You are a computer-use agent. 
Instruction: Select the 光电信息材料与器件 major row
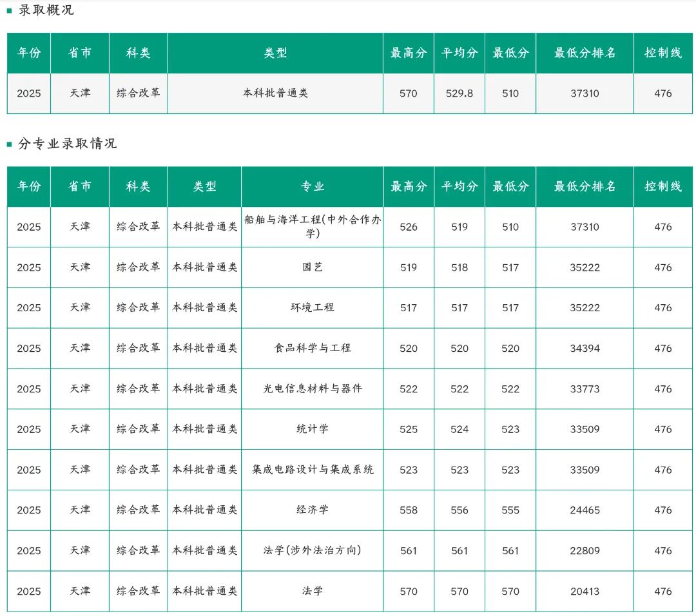point(311,389)
